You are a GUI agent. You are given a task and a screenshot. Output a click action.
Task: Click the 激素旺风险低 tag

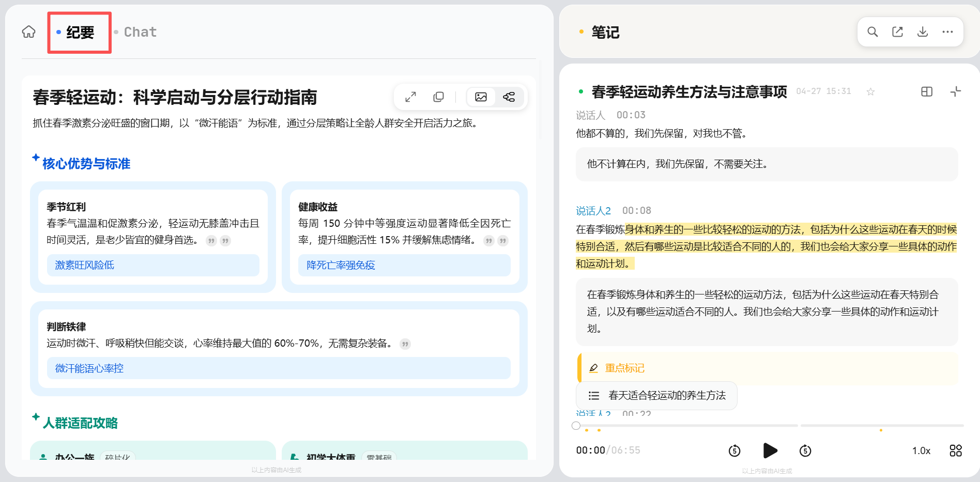[x=153, y=265]
